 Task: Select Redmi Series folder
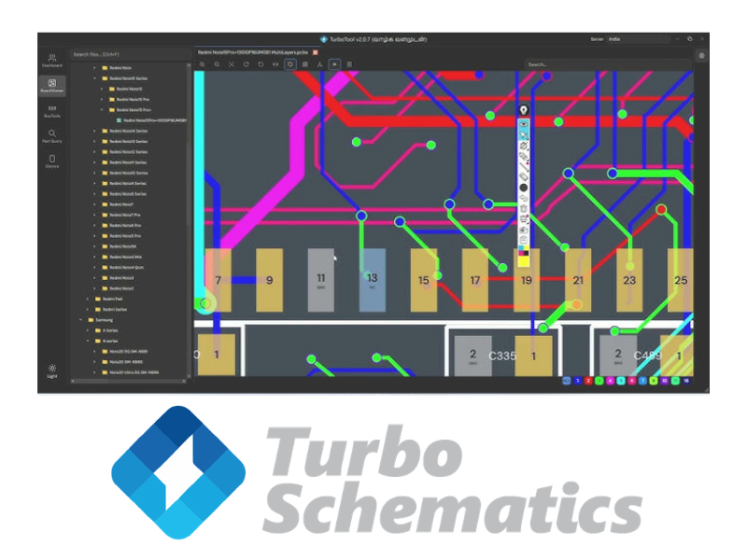(111, 310)
